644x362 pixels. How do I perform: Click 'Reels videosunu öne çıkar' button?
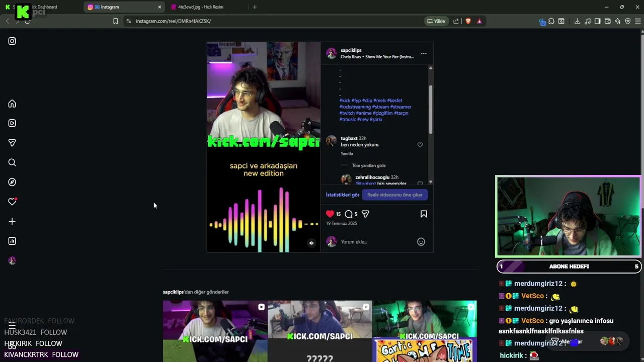pyautogui.click(x=395, y=195)
